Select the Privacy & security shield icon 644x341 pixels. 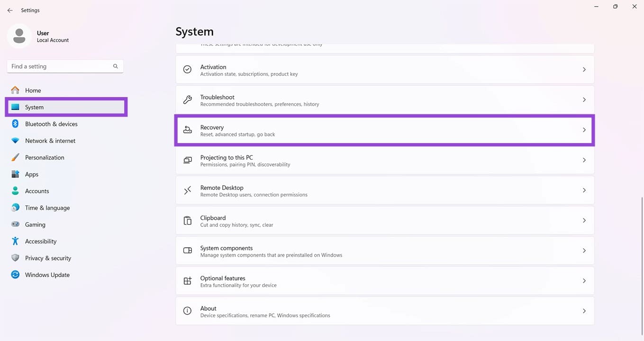(15, 258)
